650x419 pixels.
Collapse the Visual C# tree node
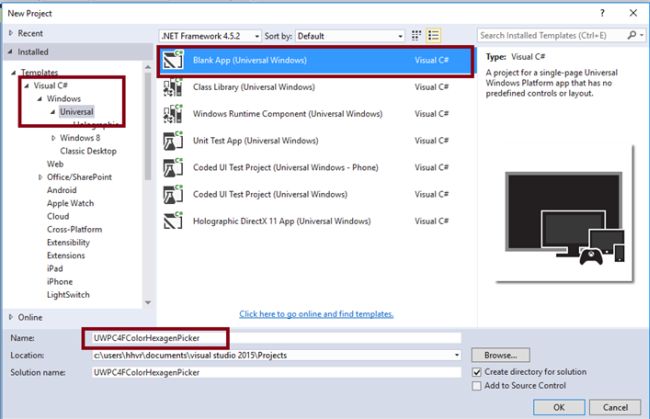pyautogui.click(x=27, y=86)
